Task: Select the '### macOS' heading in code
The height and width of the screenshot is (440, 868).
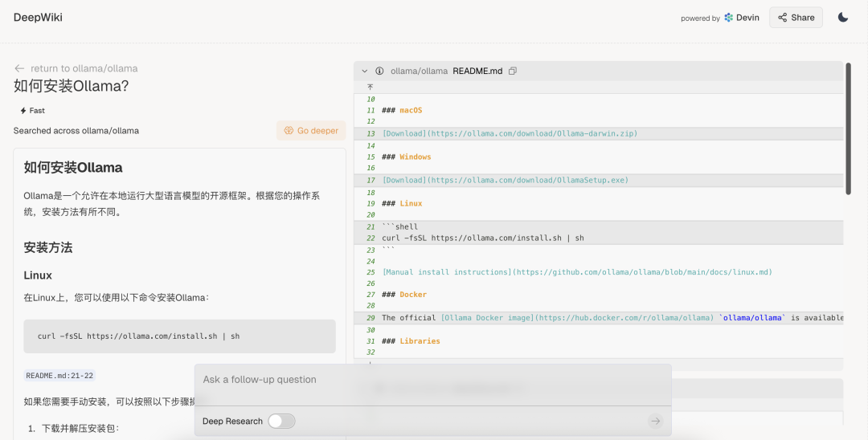Action: pyautogui.click(x=402, y=111)
